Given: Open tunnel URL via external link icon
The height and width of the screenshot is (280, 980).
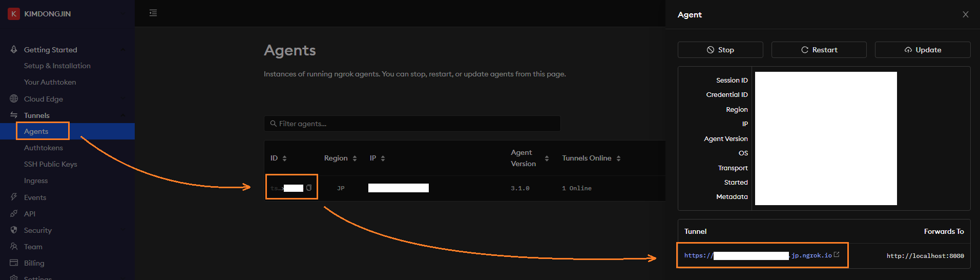Looking at the screenshot, I should 837,254.
